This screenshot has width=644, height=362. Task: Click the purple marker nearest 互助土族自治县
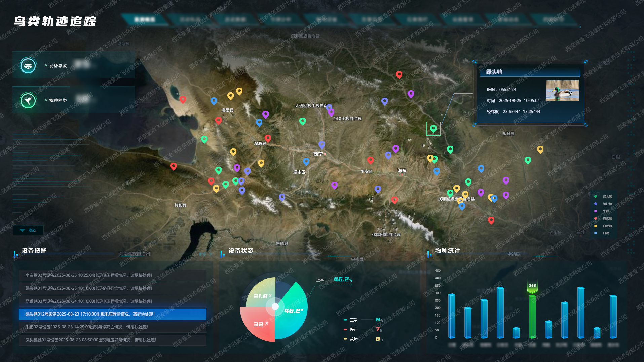(331, 112)
